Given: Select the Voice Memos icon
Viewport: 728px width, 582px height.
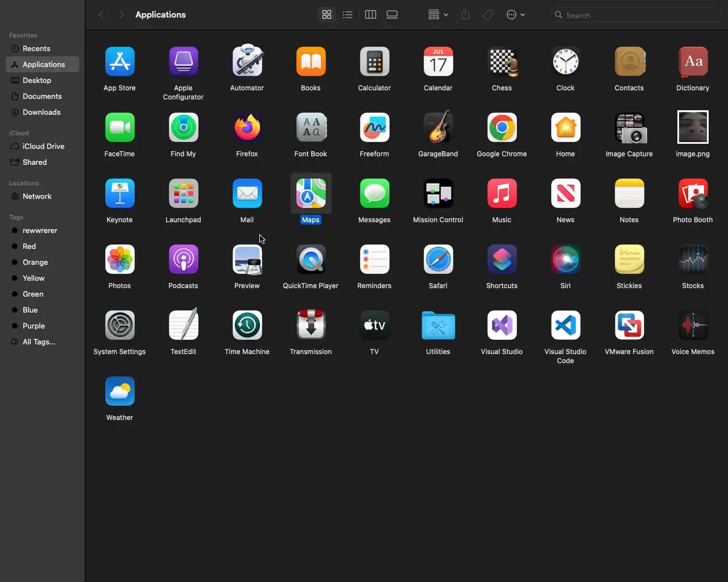Looking at the screenshot, I should (x=693, y=325).
